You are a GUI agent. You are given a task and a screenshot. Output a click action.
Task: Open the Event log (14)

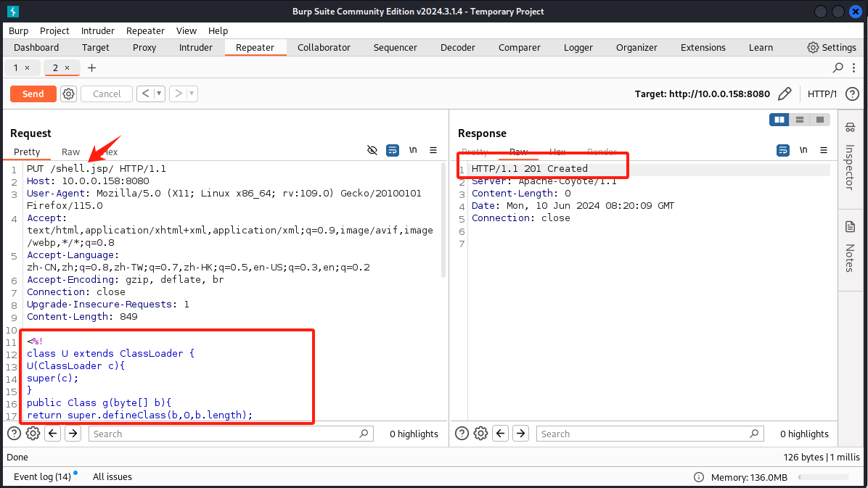(x=42, y=477)
